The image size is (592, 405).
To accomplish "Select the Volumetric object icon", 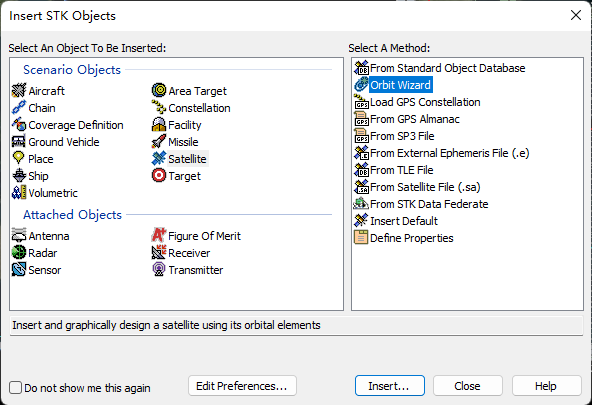I will (18, 192).
